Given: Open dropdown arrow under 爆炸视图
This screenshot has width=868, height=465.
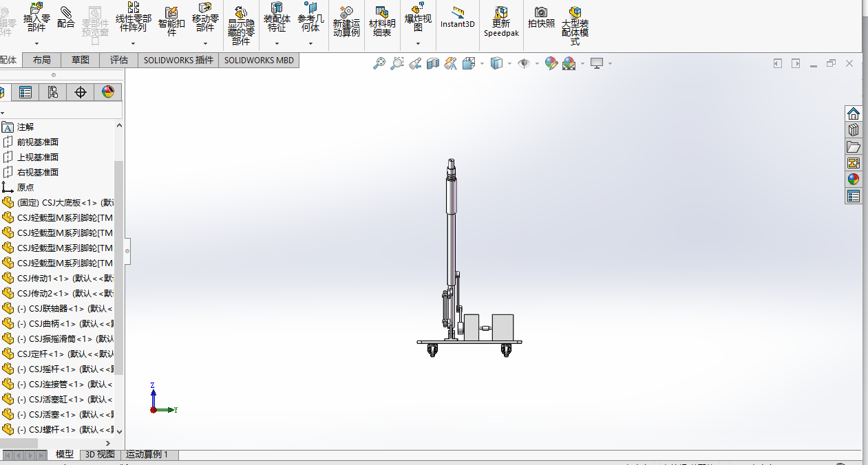Looking at the screenshot, I should coord(418,43).
